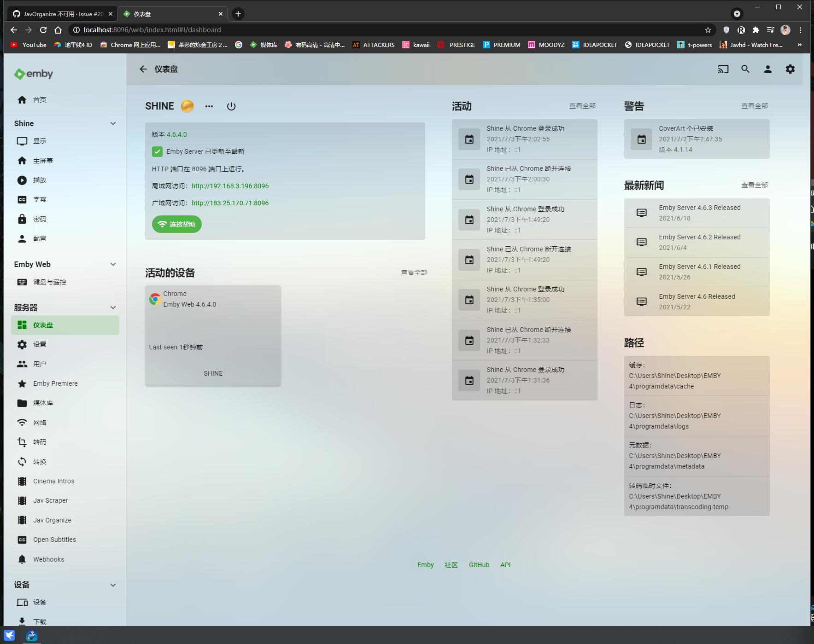Collapse the 服务器 section chevron
Screen dimensions: 814x644
pos(113,307)
